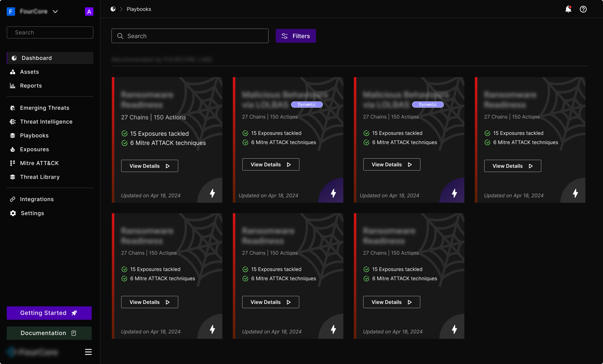Open the help question mark icon
Viewport: 603px width, 364px height.
pyautogui.click(x=583, y=9)
